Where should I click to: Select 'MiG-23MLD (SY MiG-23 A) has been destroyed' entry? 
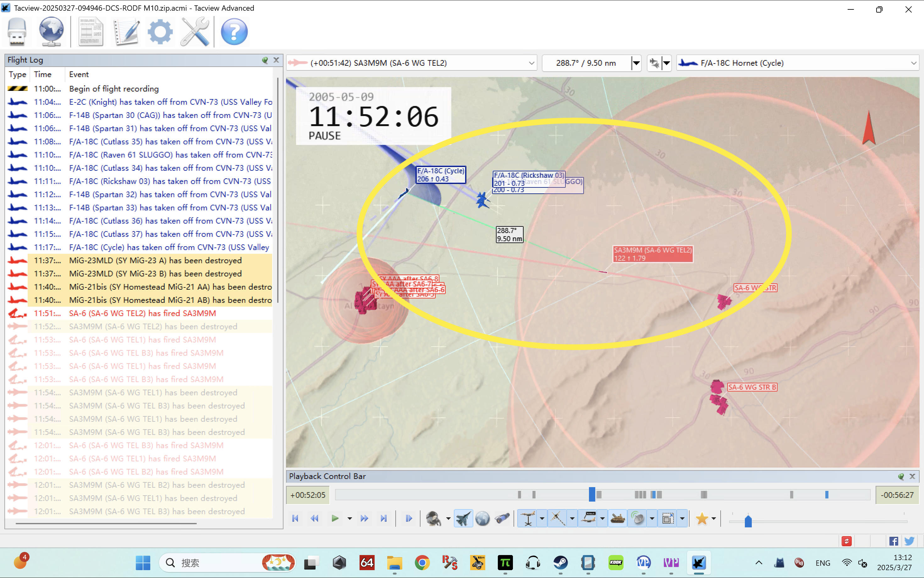140,260
